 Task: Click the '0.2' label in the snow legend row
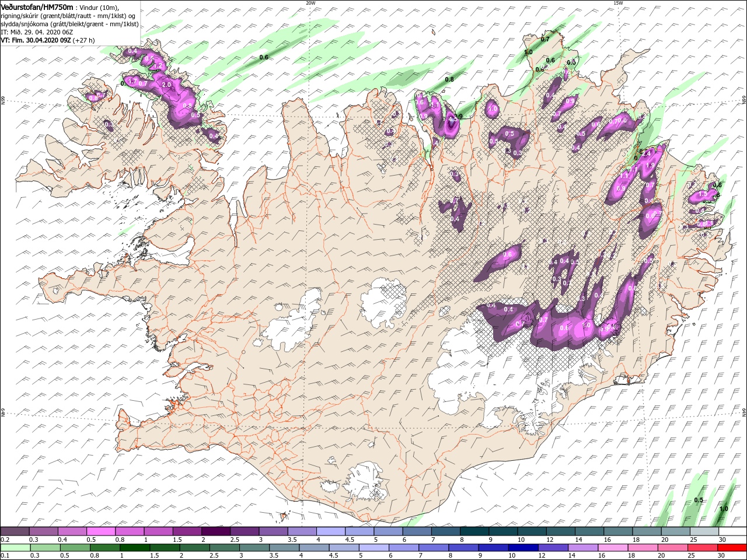[5, 540]
